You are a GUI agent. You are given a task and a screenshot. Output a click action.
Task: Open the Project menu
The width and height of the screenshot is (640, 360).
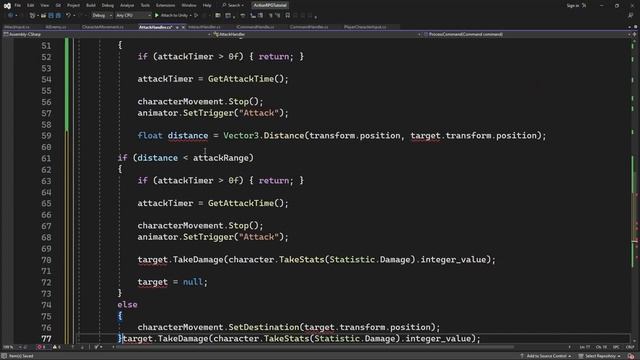click(x=73, y=5)
